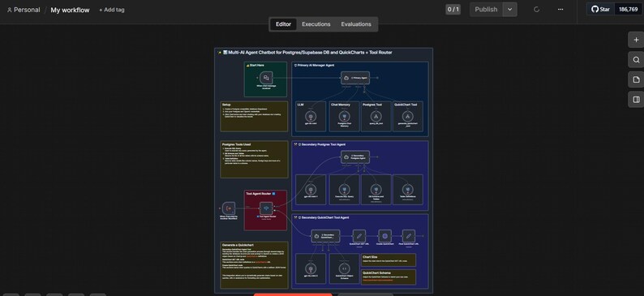
Task: Select the When chat message received trigger node
Action: pyautogui.click(x=266, y=78)
